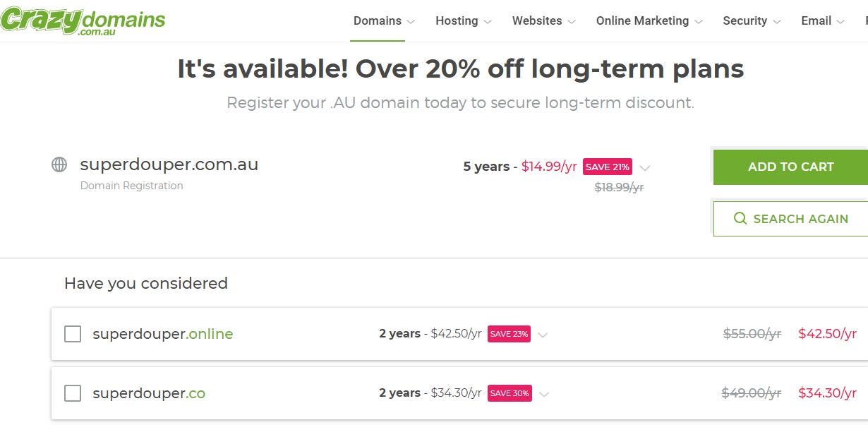Viewport: 868px width, 425px height.
Task: Open the Domains menu
Action: pyautogui.click(x=384, y=21)
